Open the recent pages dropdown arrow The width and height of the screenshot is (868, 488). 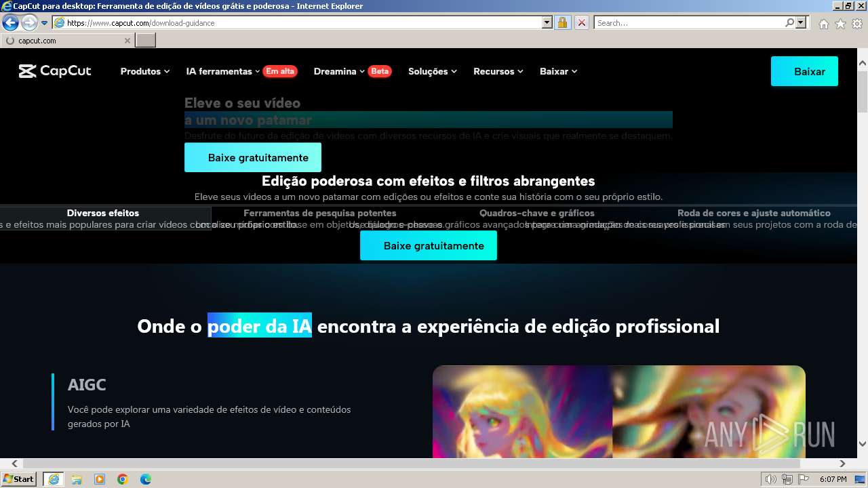tap(45, 23)
